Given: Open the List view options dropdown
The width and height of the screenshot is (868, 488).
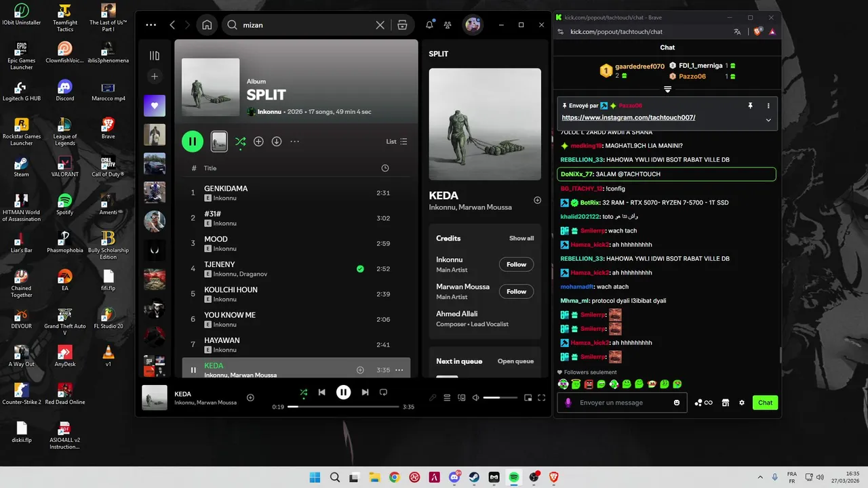Looking at the screenshot, I should [x=397, y=142].
